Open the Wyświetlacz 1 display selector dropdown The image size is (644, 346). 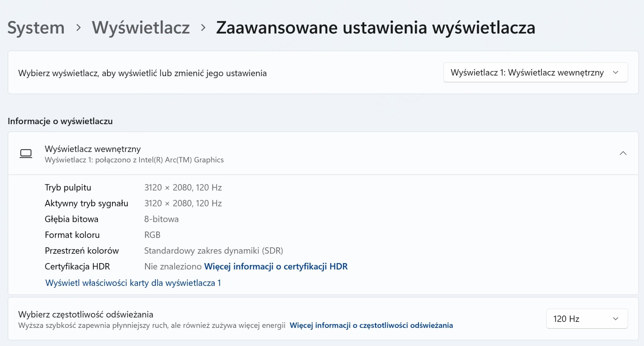536,72
